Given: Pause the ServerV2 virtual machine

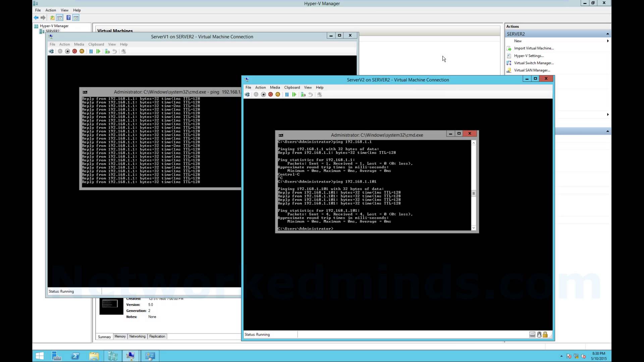Looking at the screenshot, I should [287, 95].
